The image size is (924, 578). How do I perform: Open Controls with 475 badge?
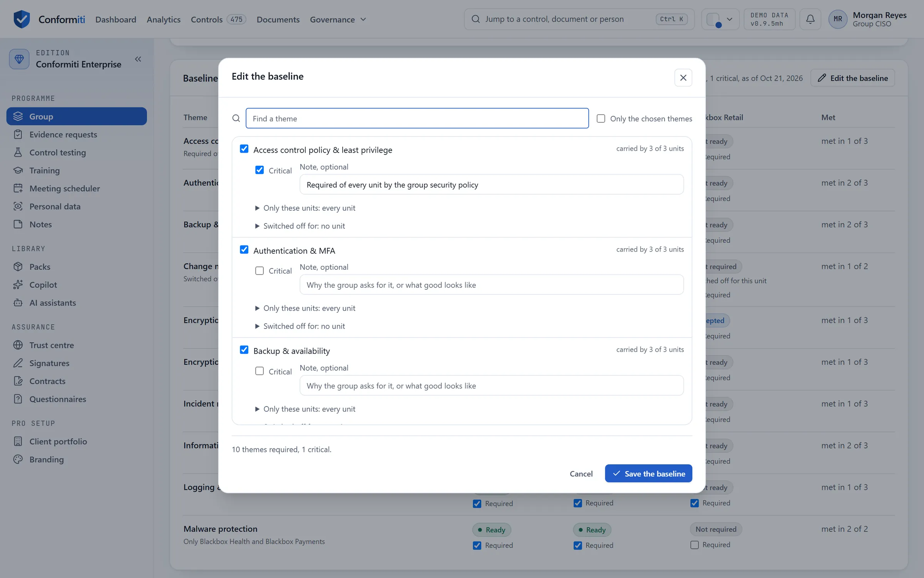point(218,19)
